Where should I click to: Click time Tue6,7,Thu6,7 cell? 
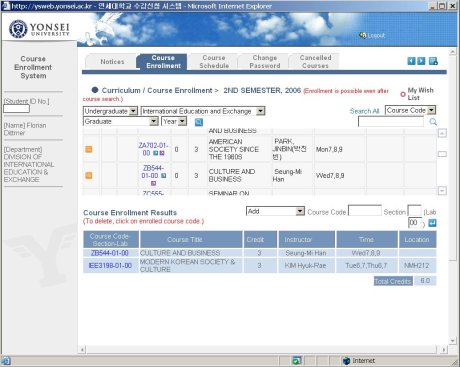tap(366, 266)
